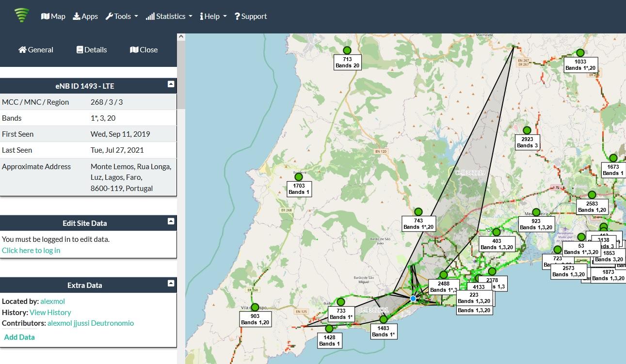This screenshot has width=626, height=364.
Task: Select tower marker 2583 on map
Action: [x=592, y=195]
